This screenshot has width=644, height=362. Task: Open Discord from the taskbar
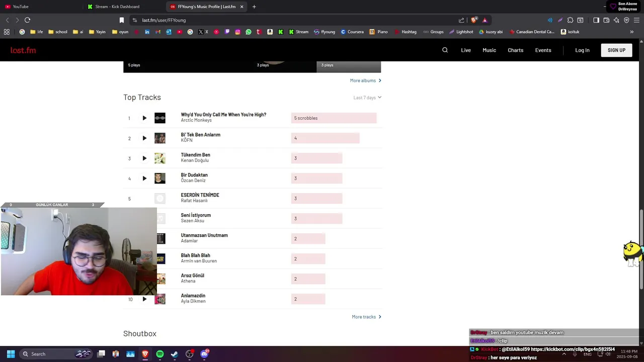[204, 354]
